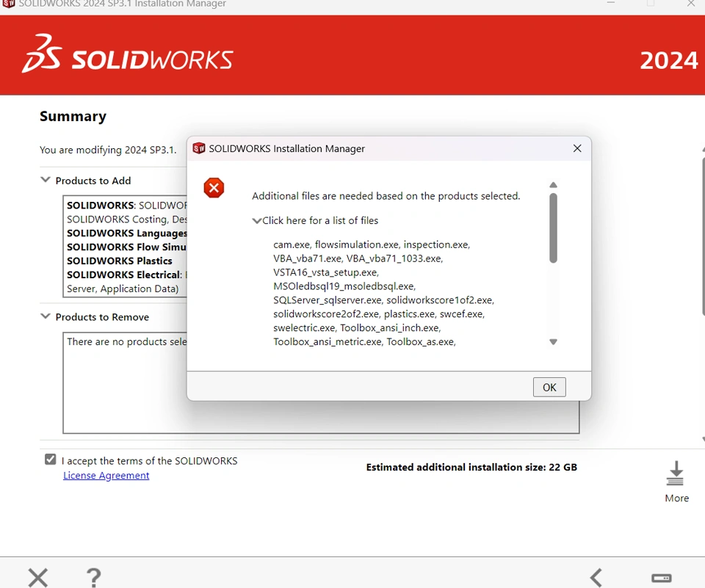
Task: Click the 'Additional files are needed' message text
Action: point(386,196)
